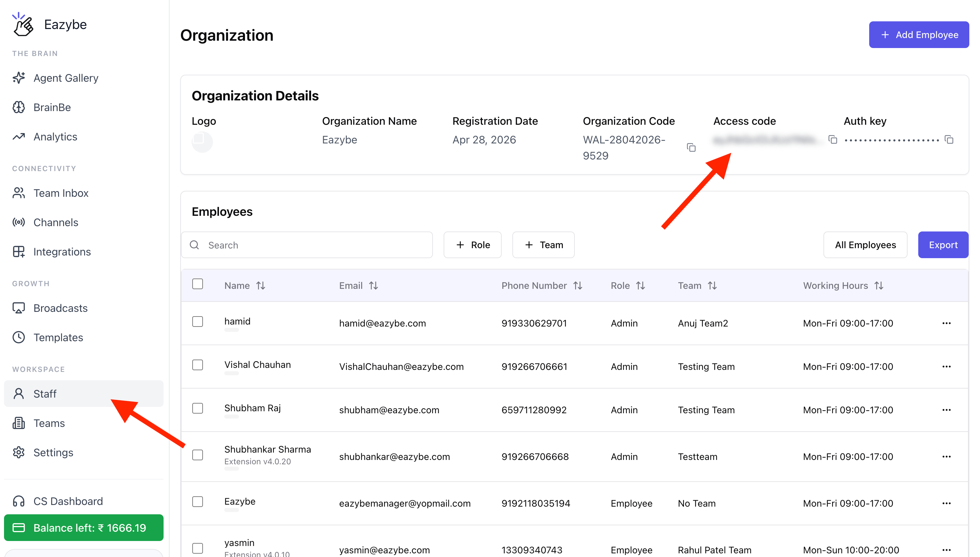This screenshot has height=557, width=980.
Task: Click the hidden Auth key dots
Action: pos(892,140)
